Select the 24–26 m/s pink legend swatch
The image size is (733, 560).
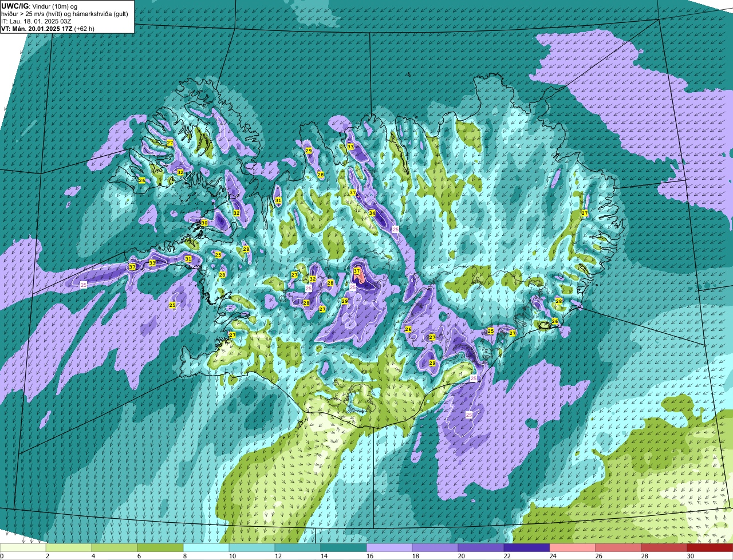(573, 547)
